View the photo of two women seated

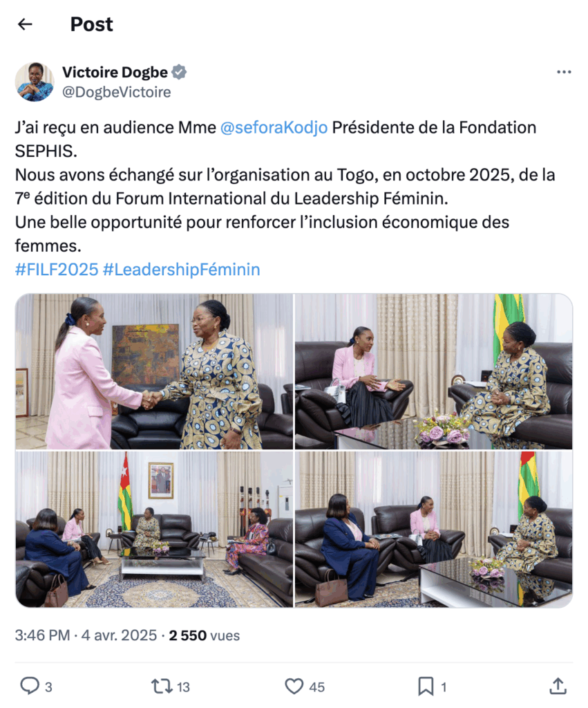coord(434,371)
